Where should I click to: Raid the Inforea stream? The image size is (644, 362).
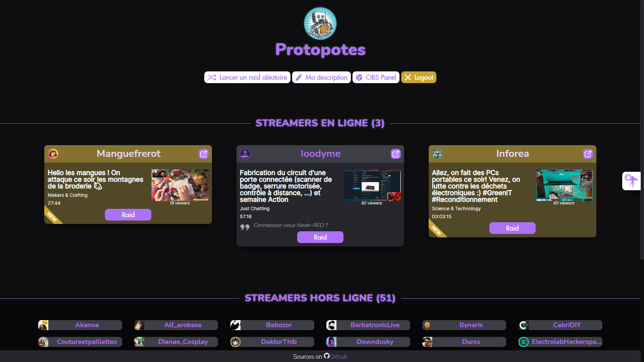(513, 228)
